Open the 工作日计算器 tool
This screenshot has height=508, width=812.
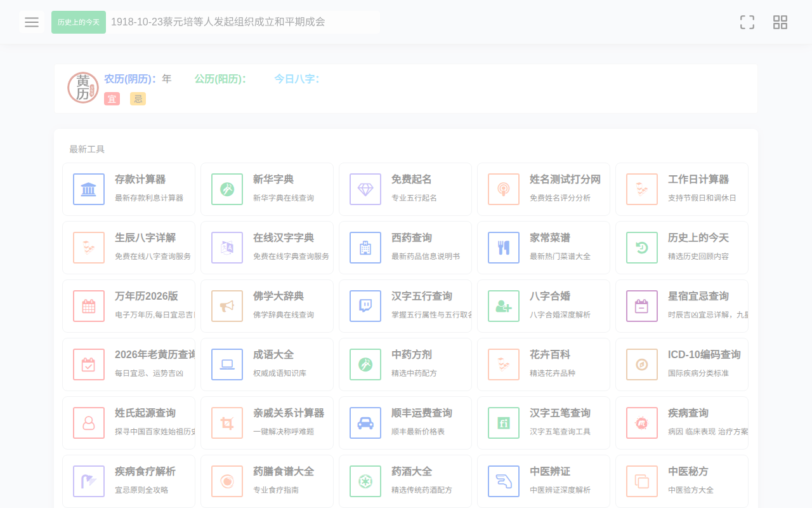[x=682, y=189]
